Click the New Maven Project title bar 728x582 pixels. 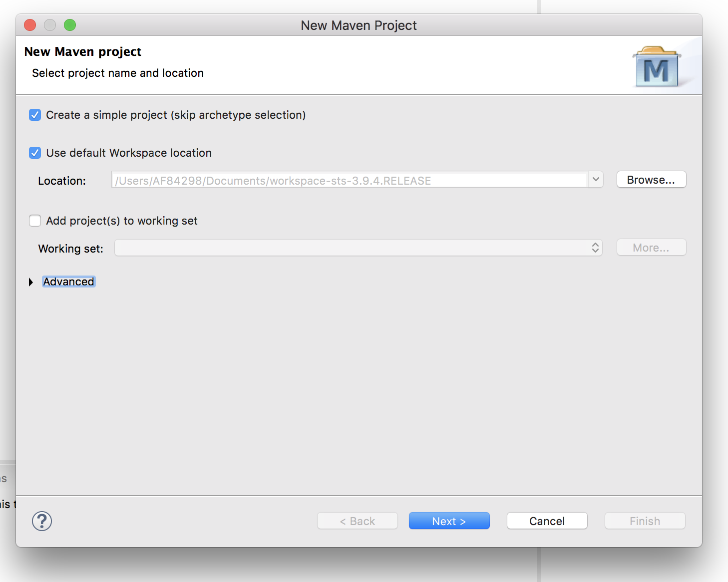(359, 25)
